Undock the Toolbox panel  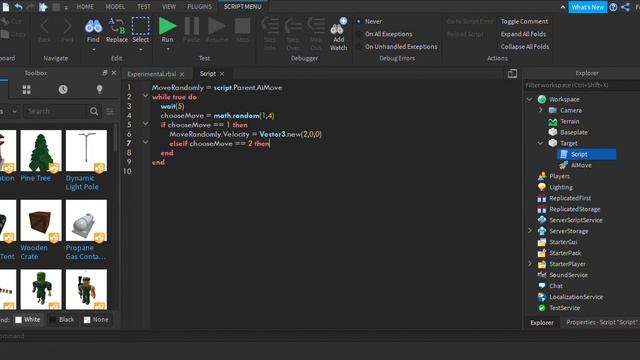point(105,73)
